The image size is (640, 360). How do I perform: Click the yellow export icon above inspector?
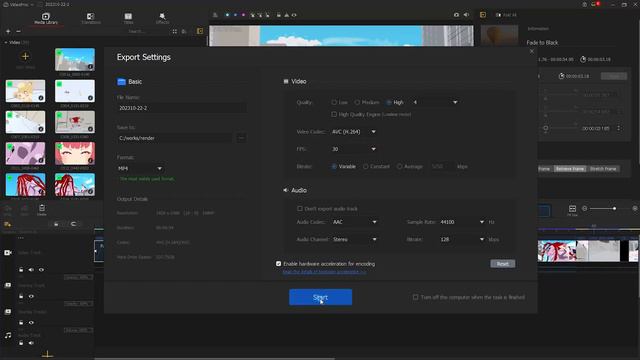pyautogui.click(x=483, y=15)
